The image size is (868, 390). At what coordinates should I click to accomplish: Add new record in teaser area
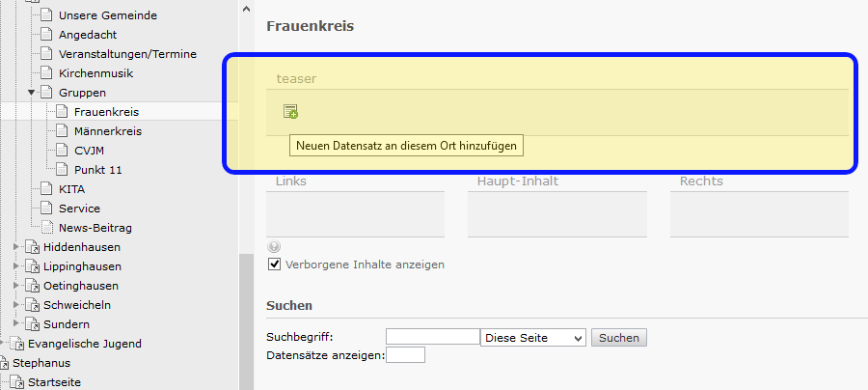[x=290, y=112]
